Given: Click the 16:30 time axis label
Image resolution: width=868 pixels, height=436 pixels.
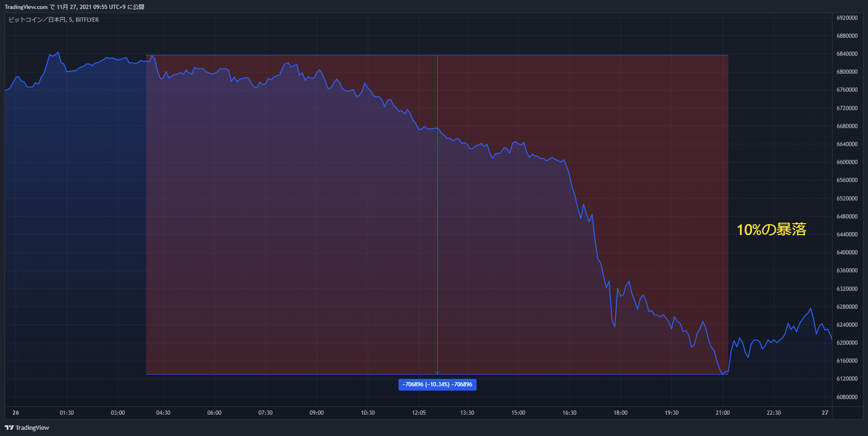Looking at the screenshot, I should tap(569, 413).
